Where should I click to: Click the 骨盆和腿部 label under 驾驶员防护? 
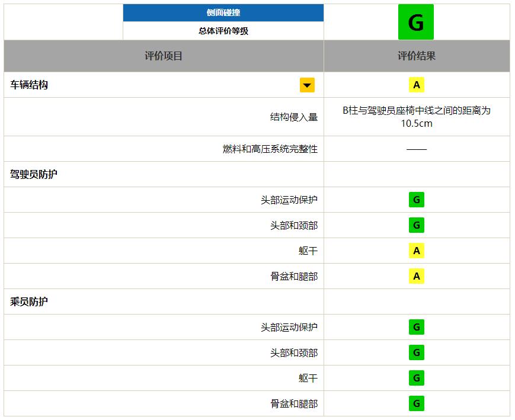pos(294,277)
